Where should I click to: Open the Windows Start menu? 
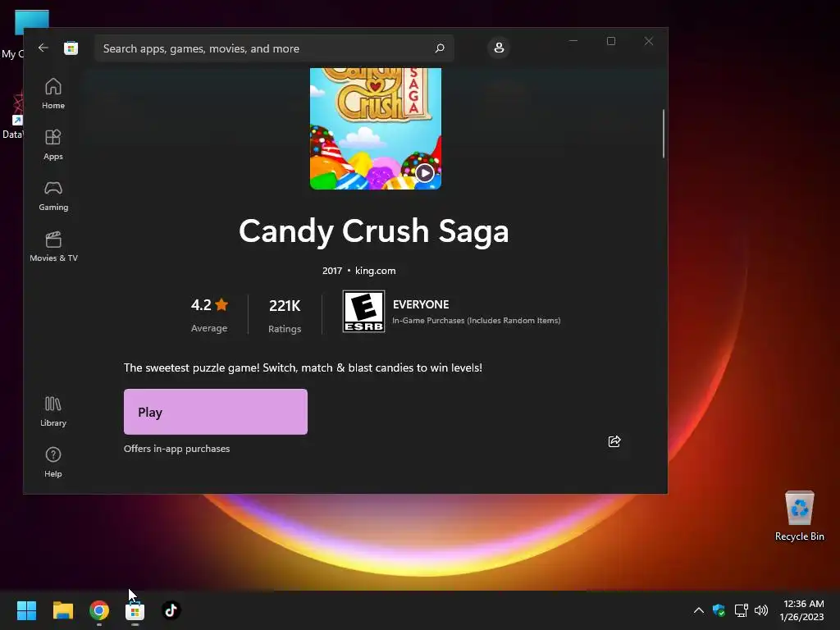point(26,610)
